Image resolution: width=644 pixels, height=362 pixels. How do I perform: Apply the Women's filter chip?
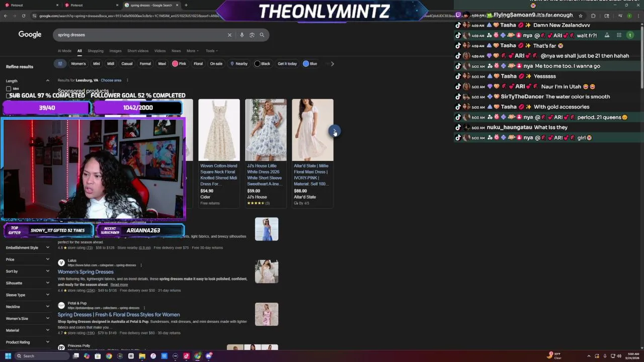78,64
